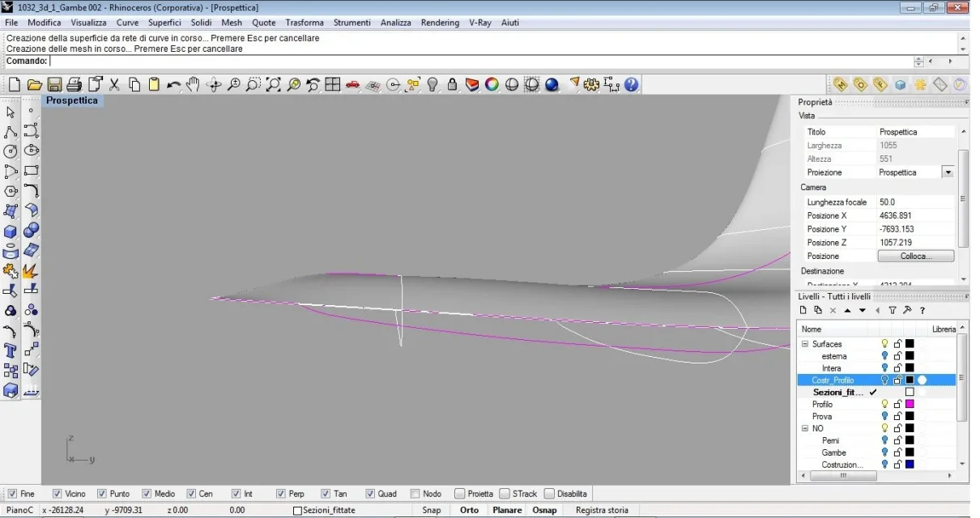980x518 pixels.
Task: Click the layer filter funnel icon
Action: (893, 310)
